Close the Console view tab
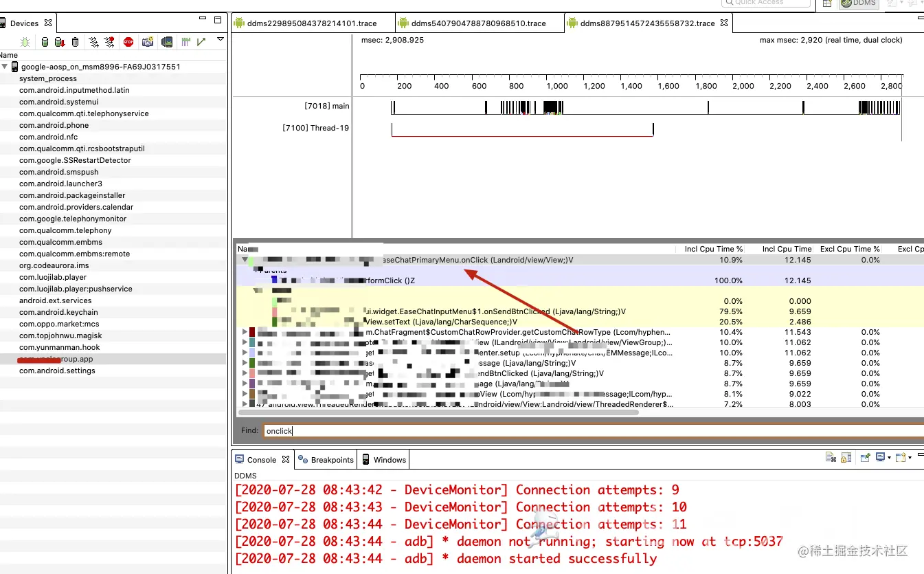Viewport: 924px width, 574px height. [286, 459]
